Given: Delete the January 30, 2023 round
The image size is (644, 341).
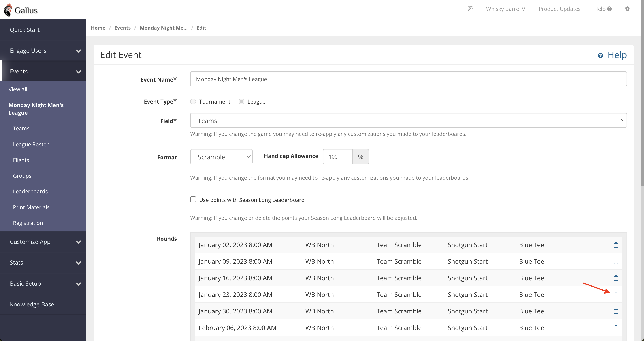Looking at the screenshot, I should [616, 311].
